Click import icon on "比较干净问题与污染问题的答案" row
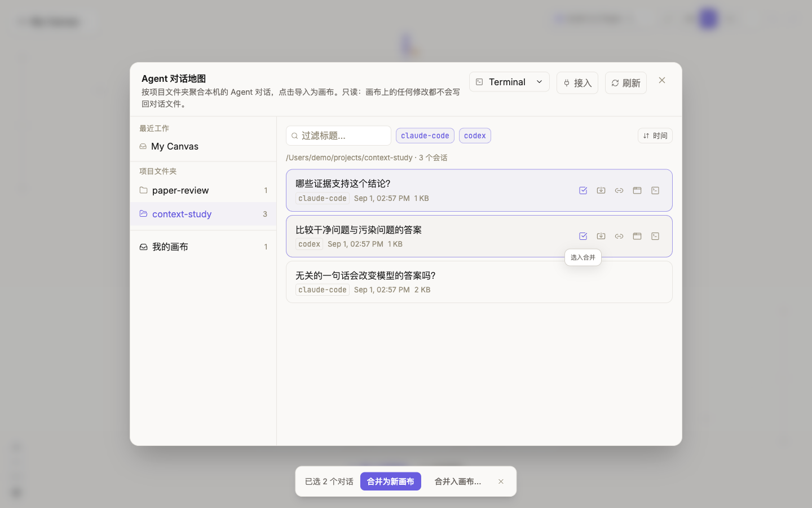 601,237
